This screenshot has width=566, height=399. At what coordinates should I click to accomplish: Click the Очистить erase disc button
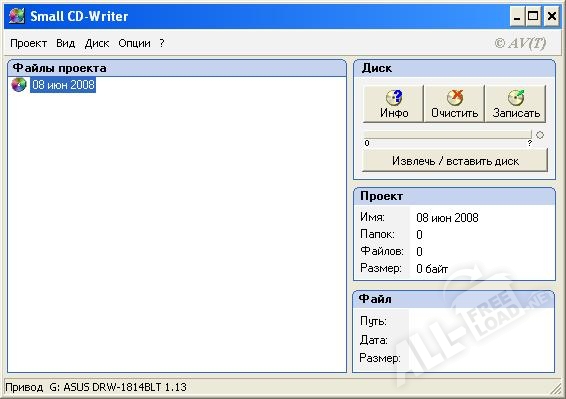click(x=454, y=104)
